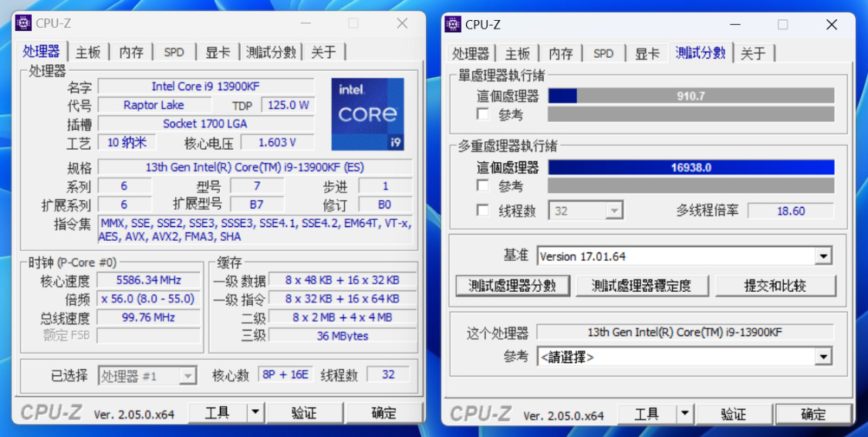Image resolution: width=868 pixels, height=437 pixels.
Task: Click 插槽 value Socket 1700 LGA
Action: [206, 124]
